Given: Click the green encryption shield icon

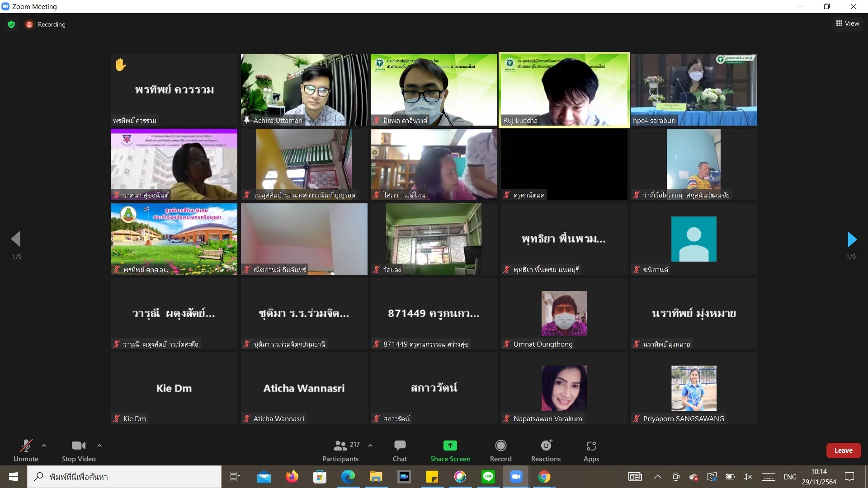Looking at the screenshot, I should point(11,24).
